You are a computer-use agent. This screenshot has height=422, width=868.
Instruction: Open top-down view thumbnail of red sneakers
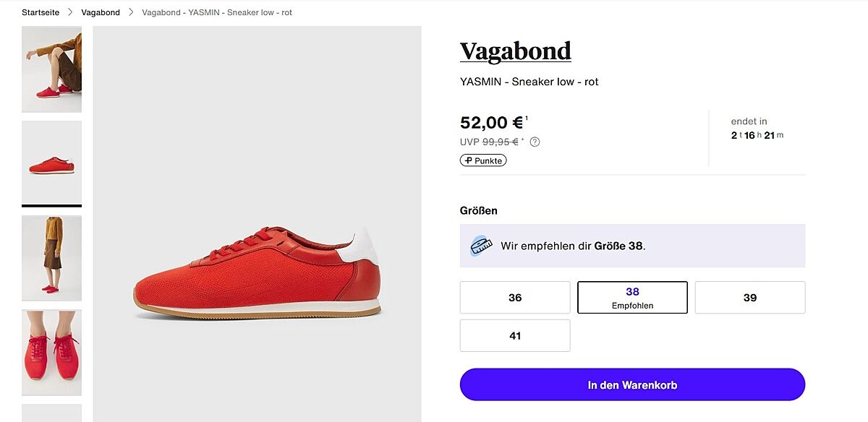click(x=51, y=353)
